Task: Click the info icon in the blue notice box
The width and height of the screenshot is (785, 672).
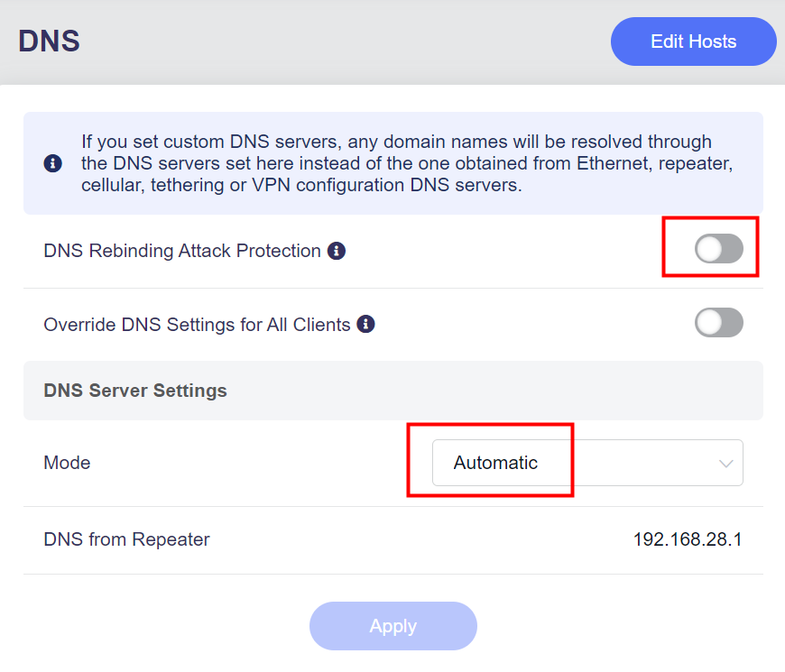Action: (x=53, y=163)
